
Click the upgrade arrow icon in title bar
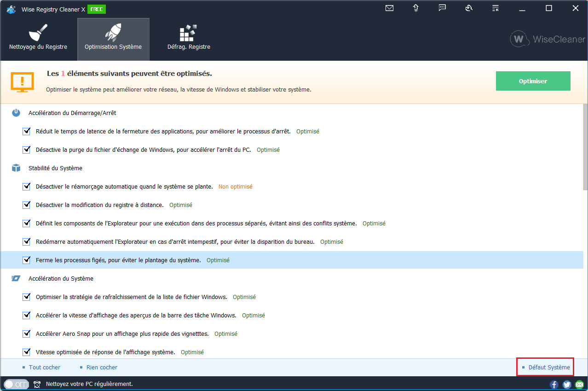point(416,8)
